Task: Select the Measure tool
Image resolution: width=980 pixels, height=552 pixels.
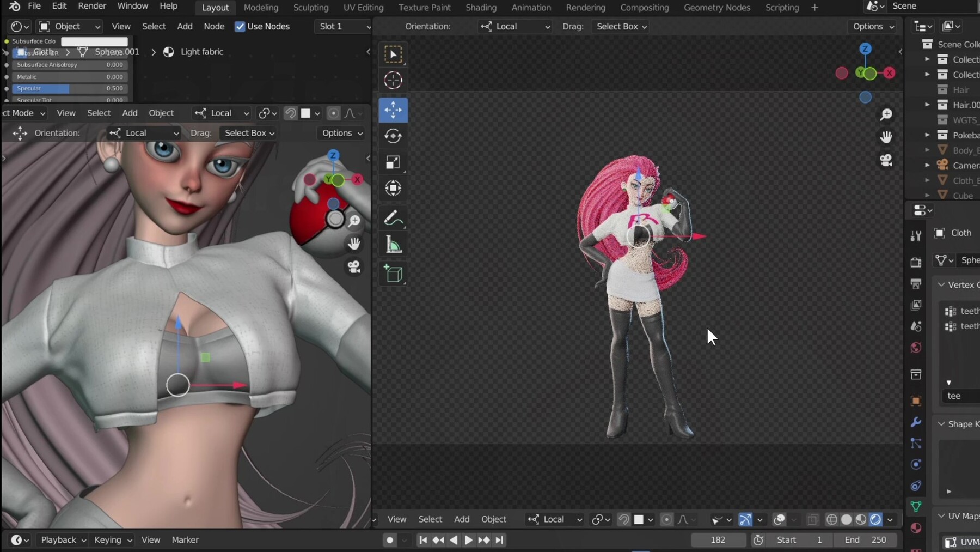Action: coord(393,244)
